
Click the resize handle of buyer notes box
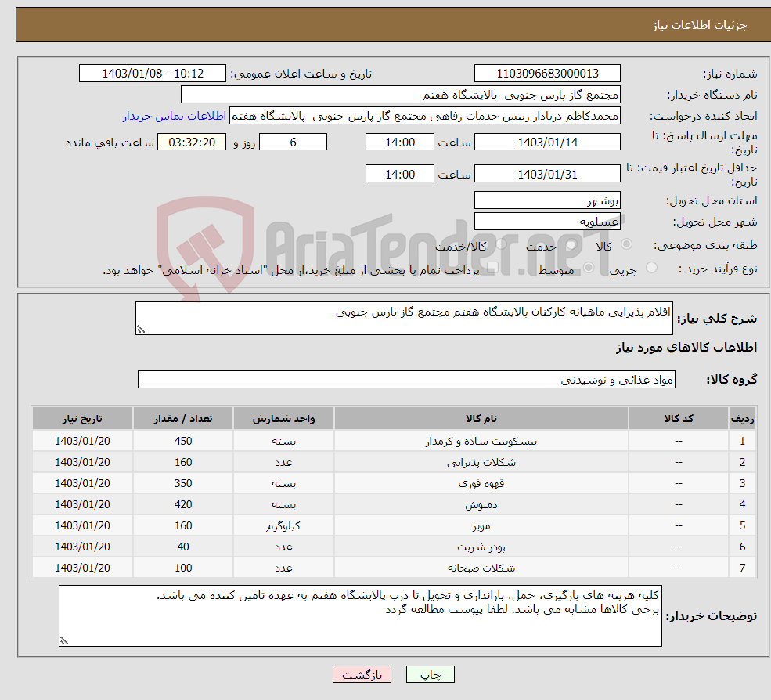[64, 641]
